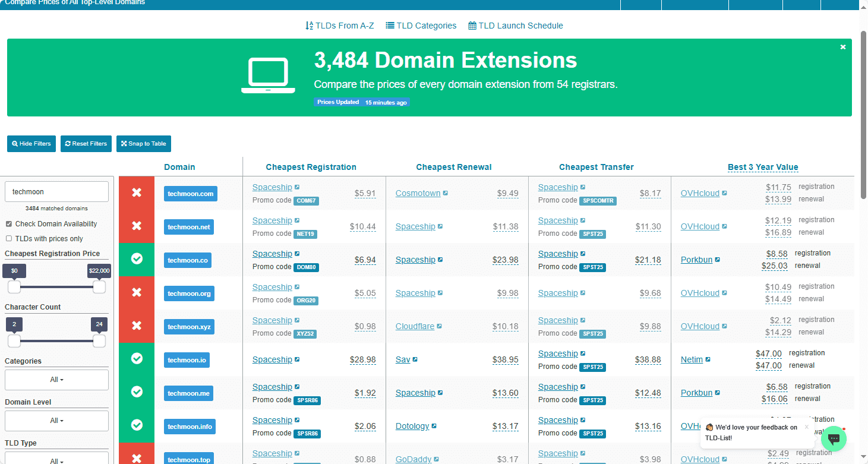
Task: Open Netim best value link for techmoon.io
Action: coord(692,359)
